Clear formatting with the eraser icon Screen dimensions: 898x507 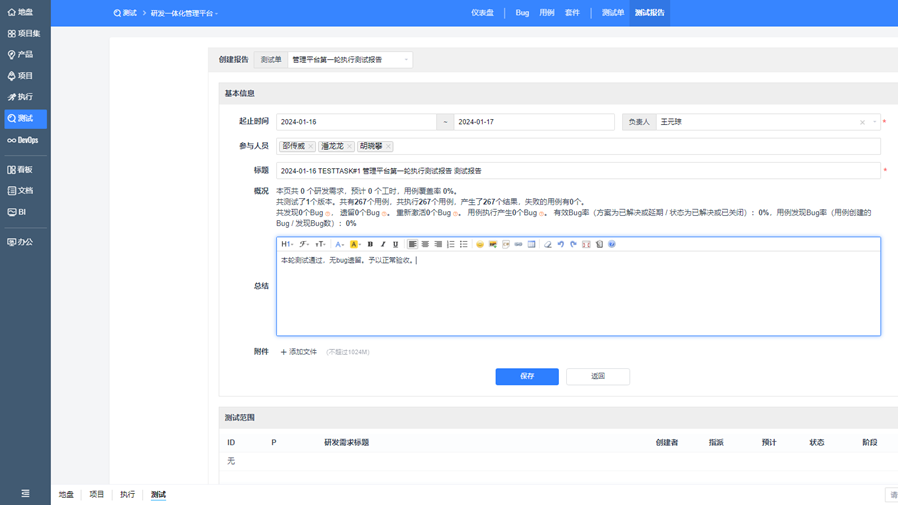click(548, 244)
